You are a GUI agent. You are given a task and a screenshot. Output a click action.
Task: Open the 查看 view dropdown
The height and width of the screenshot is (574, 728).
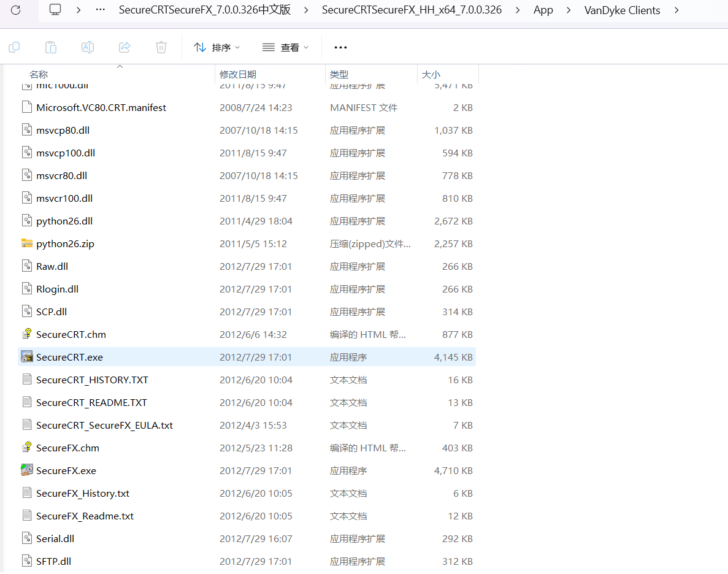tap(285, 47)
